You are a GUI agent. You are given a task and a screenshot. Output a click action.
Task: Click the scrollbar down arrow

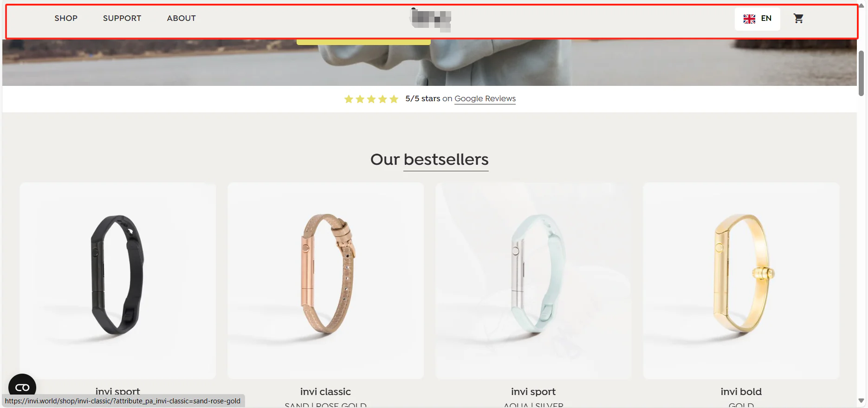[x=862, y=401]
